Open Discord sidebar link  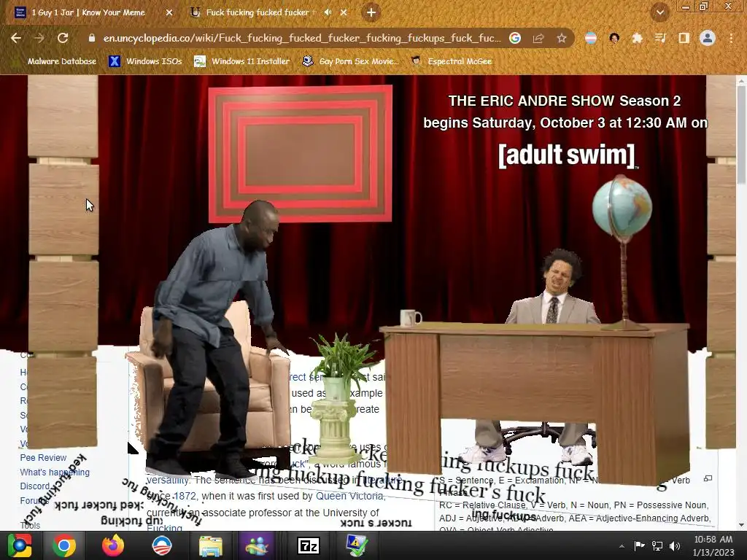35,486
